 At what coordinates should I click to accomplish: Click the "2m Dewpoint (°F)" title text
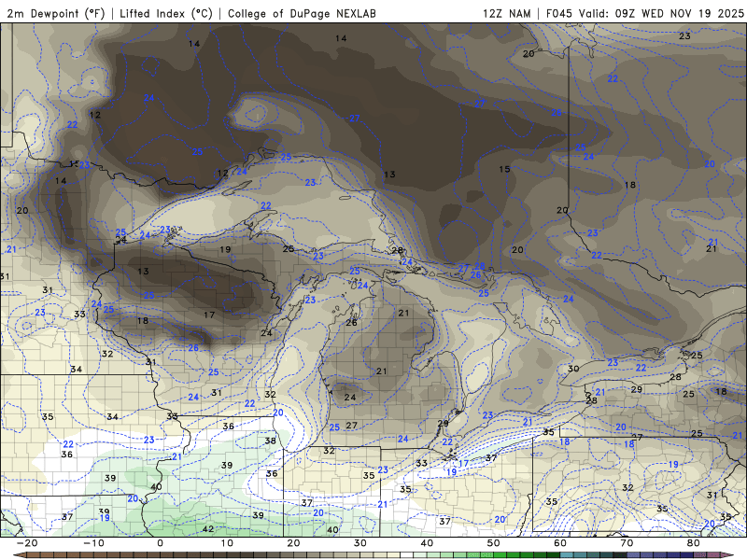click(x=55, y=13)
